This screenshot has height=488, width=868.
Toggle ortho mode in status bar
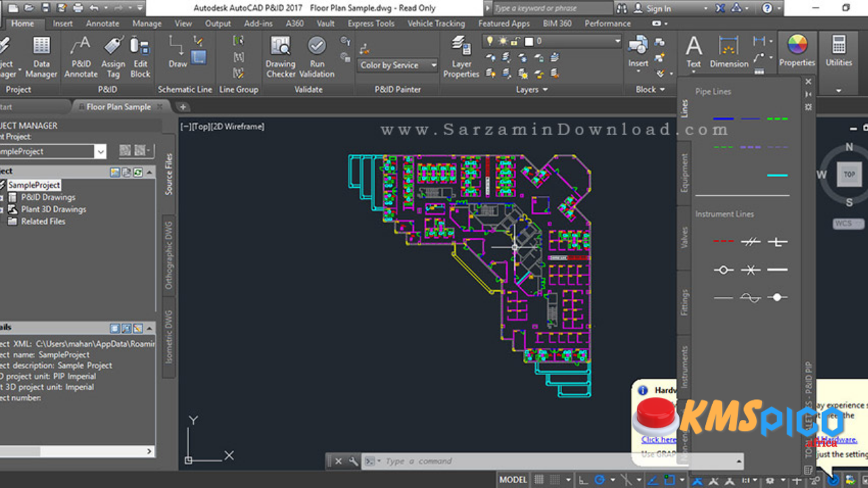(583, 479)
